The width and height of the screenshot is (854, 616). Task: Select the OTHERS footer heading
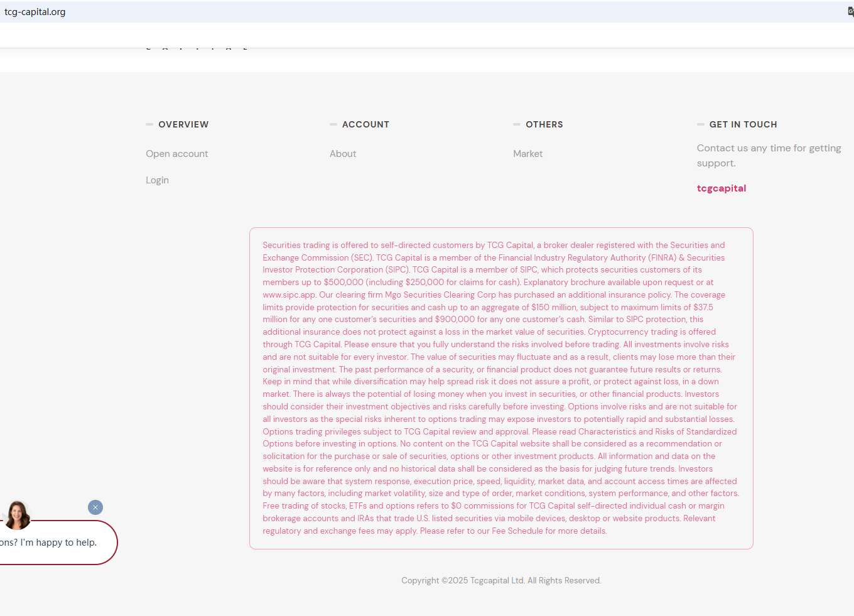pos(544,124)
